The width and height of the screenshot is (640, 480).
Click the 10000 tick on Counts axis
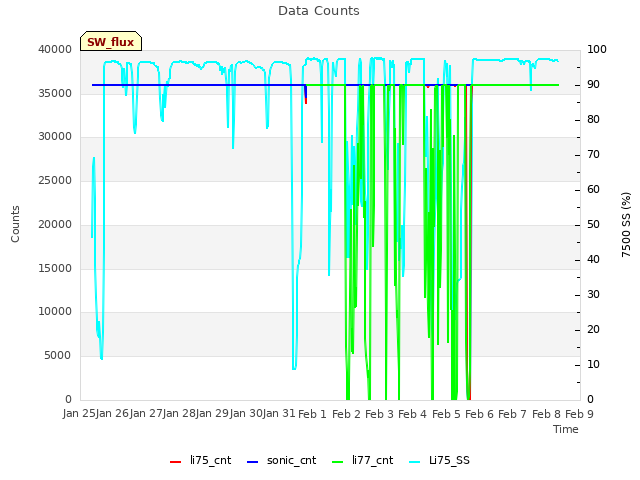(55, 311)
